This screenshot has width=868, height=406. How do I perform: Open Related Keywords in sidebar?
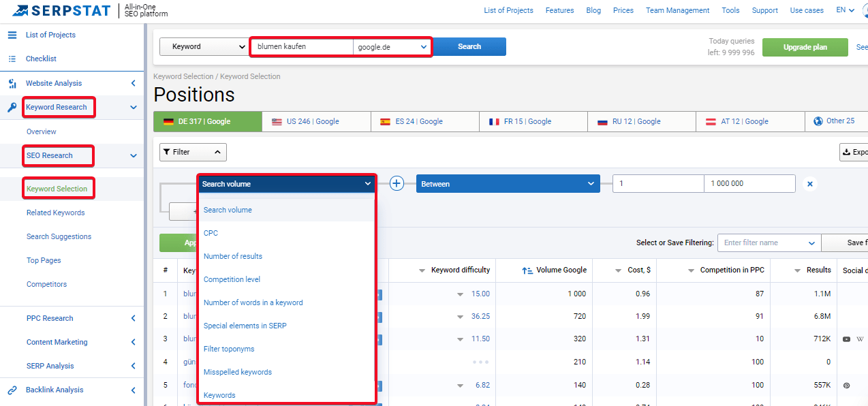pyautogui.click(x=56, y=213)
